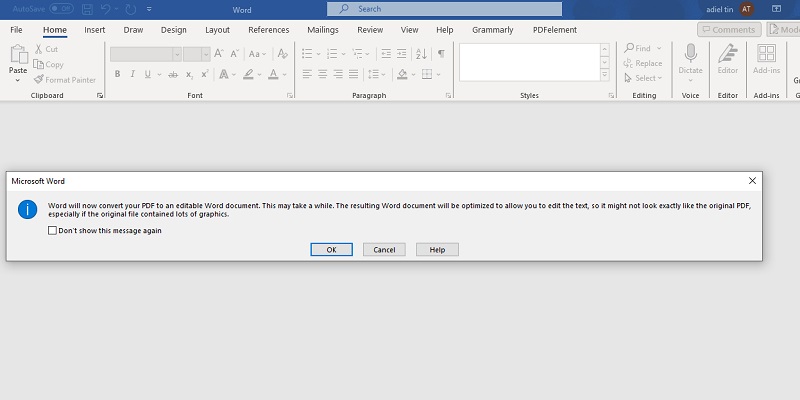Open Customize Quick Access Toolbar arrow

point(149,9)
